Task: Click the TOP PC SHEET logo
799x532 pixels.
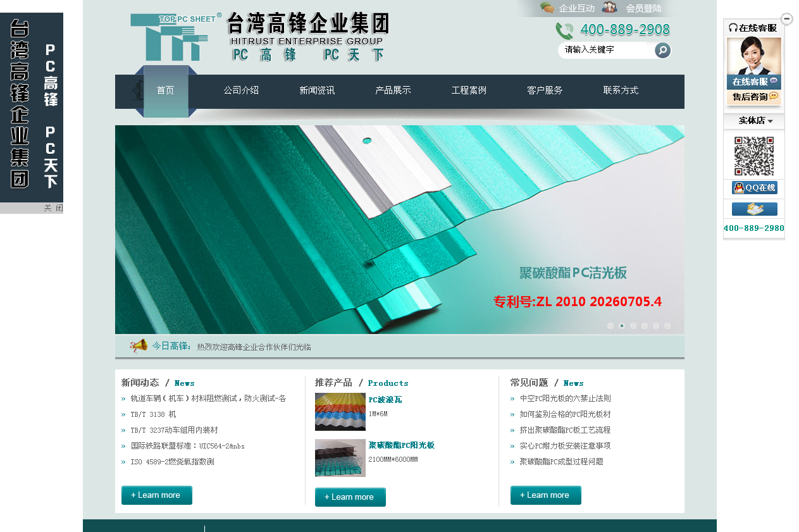Action: (176, 37)
